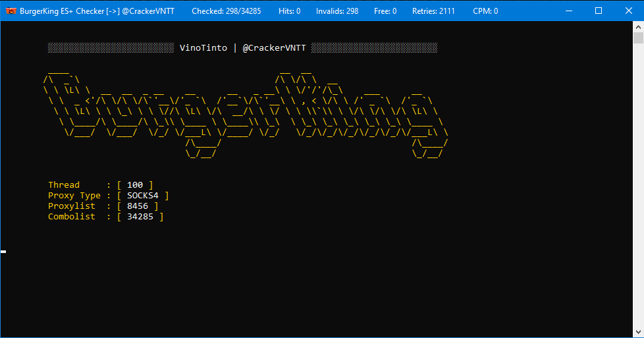This screenshot has width=644, height=338.
Task: Click the scrollbar up arrow
Action: 638,27
